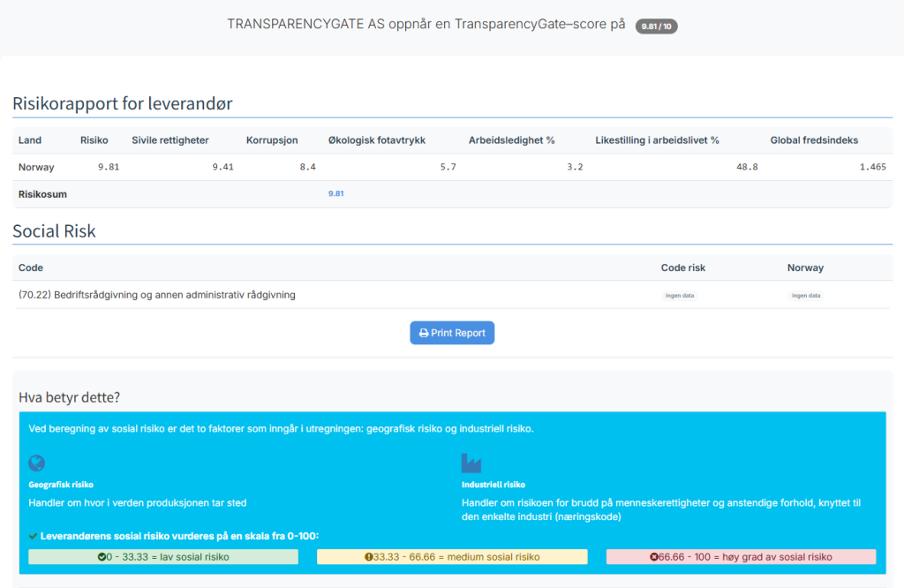Click the Korrupsjon column header
The image size is (904, 588).
[272, 140]
